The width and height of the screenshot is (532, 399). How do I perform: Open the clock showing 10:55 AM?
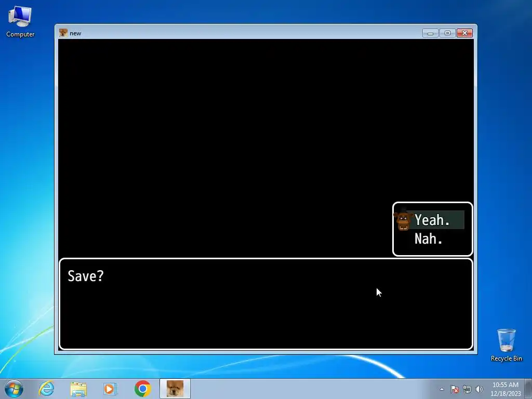pyautogui.click(x=505, y=389)
